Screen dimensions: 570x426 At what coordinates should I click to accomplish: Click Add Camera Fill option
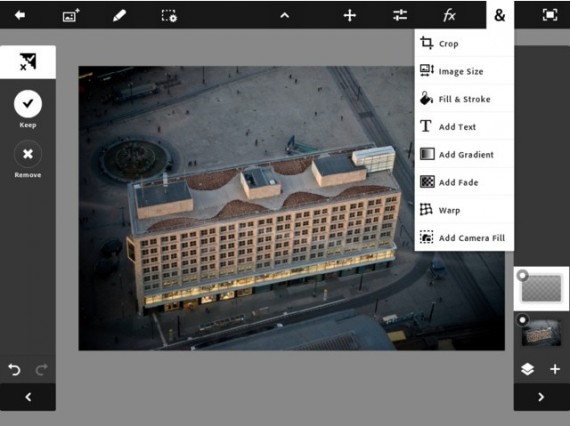click(464, 238)
